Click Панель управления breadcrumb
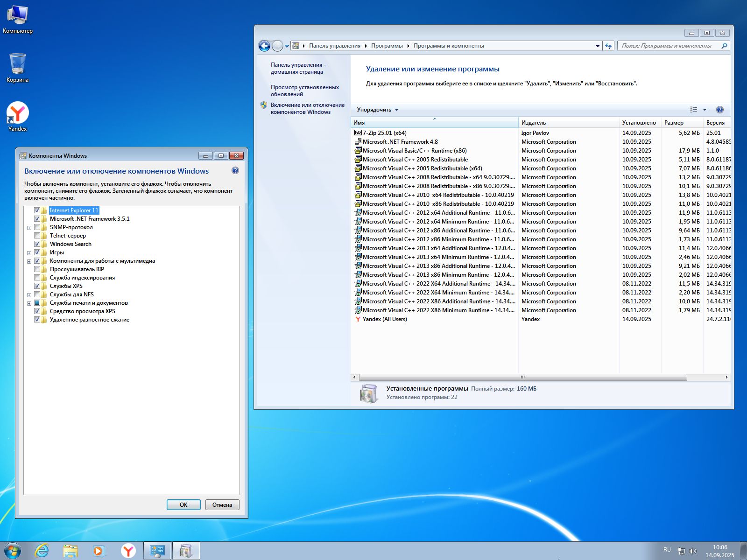Image resolution: width=747 pixels, height=560 pixels. 334,46
